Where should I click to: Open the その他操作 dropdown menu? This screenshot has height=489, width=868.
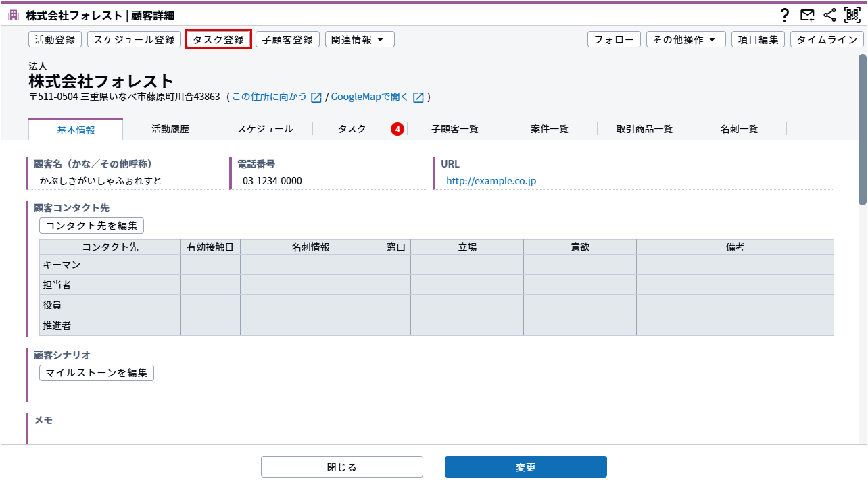point(685,40)
